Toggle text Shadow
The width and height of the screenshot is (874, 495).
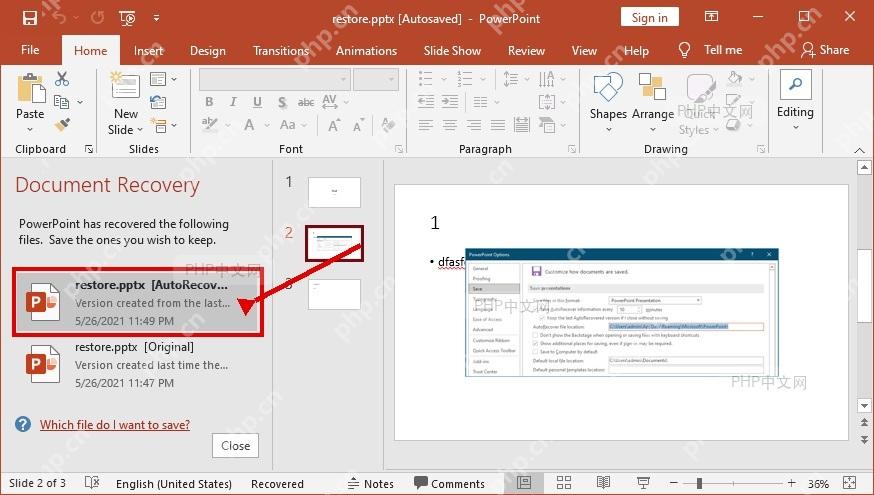(x=282, y=102)
